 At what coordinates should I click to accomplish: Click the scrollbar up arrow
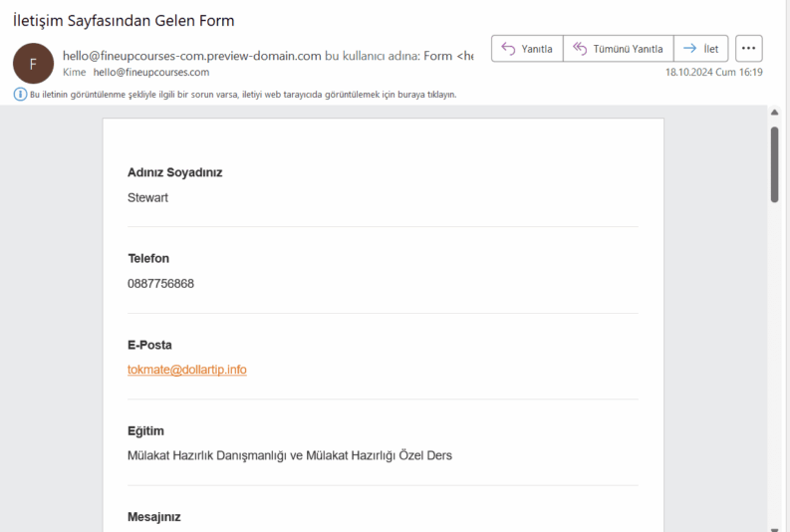[x=774, y=113]
